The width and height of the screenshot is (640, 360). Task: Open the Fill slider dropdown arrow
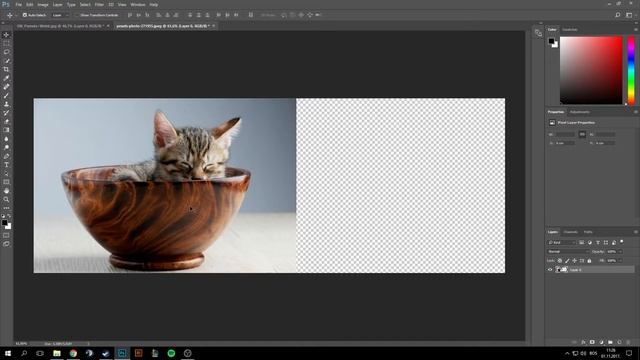(x=620, y=260)
